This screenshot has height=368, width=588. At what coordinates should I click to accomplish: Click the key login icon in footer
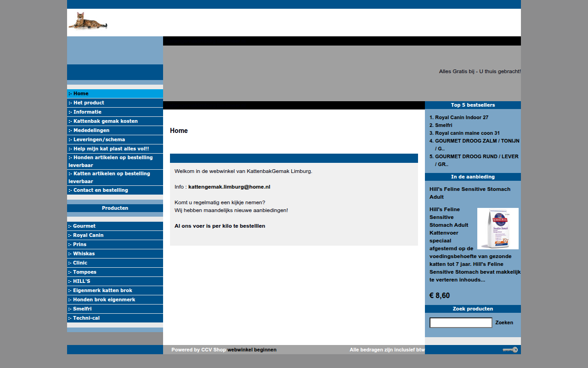click(510, 350)
